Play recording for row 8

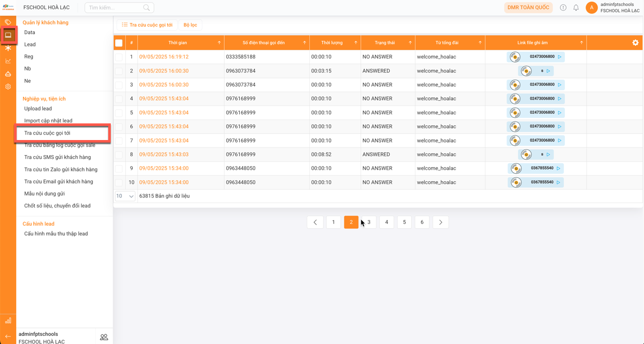pos(548,155)
